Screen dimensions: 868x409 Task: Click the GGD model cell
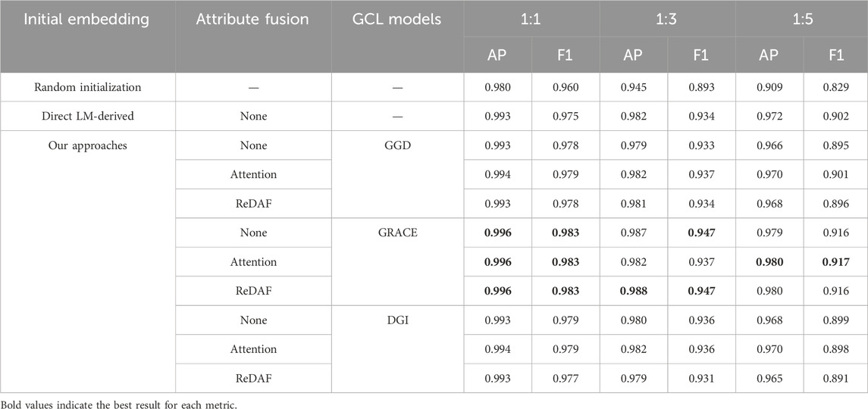coord(397,145)
